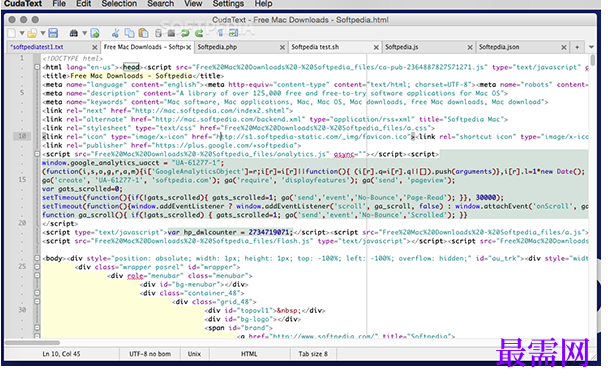Collapse the fold marker at html line
The height and width of the screenshot is (384, 608).
point(37,67)
